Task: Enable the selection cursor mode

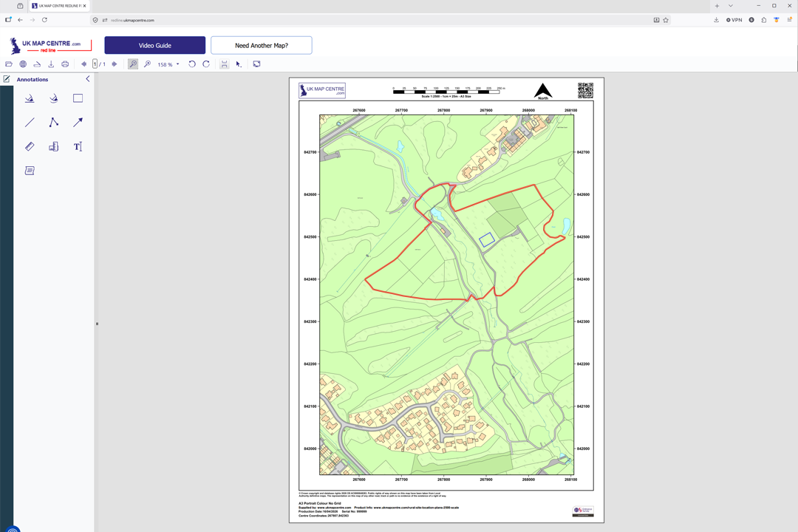Action: (x=237, y=64)
